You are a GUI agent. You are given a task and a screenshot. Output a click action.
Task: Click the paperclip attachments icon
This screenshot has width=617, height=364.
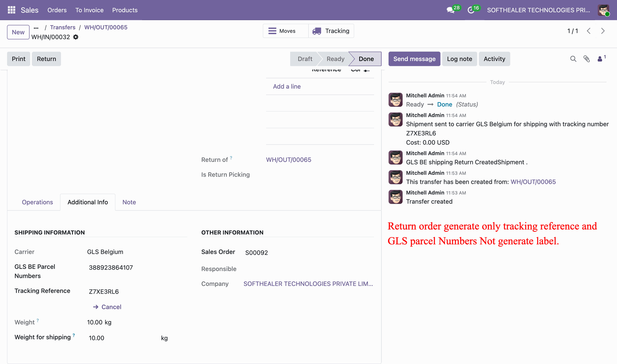[x=586, y=59]
